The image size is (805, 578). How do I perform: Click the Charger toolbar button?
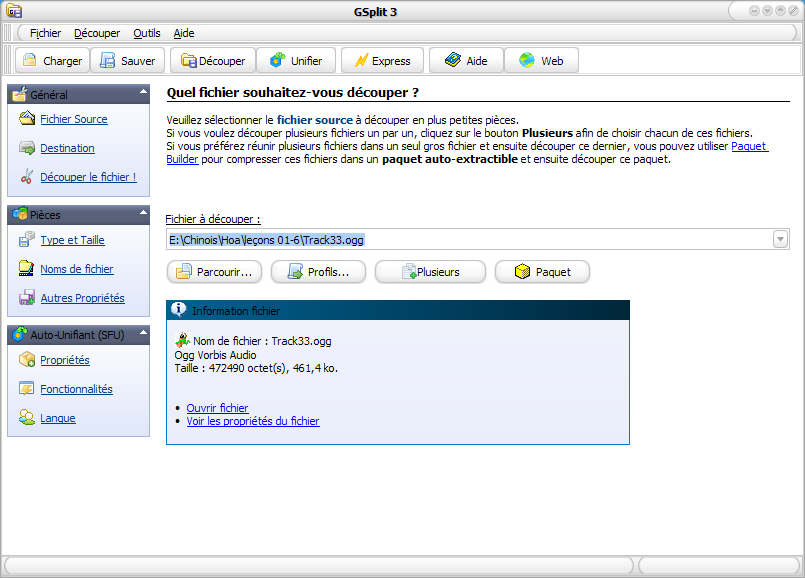tap(52, 61)
